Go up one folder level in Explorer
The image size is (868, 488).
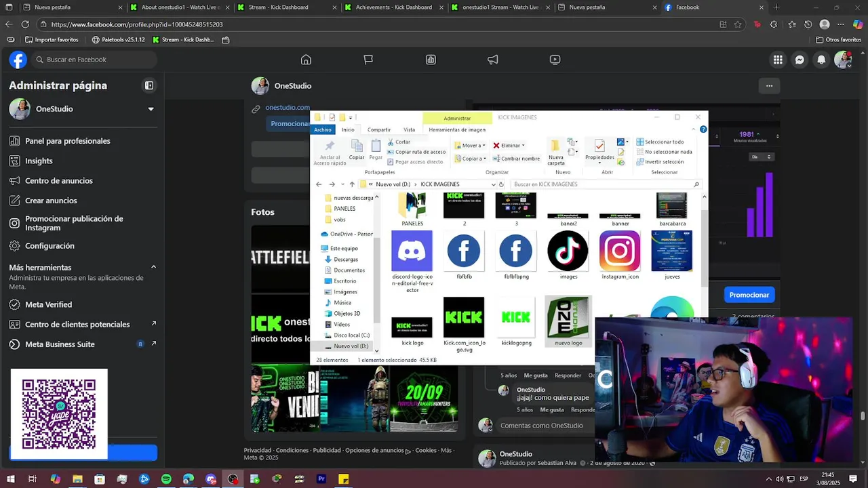pos(352,184)
